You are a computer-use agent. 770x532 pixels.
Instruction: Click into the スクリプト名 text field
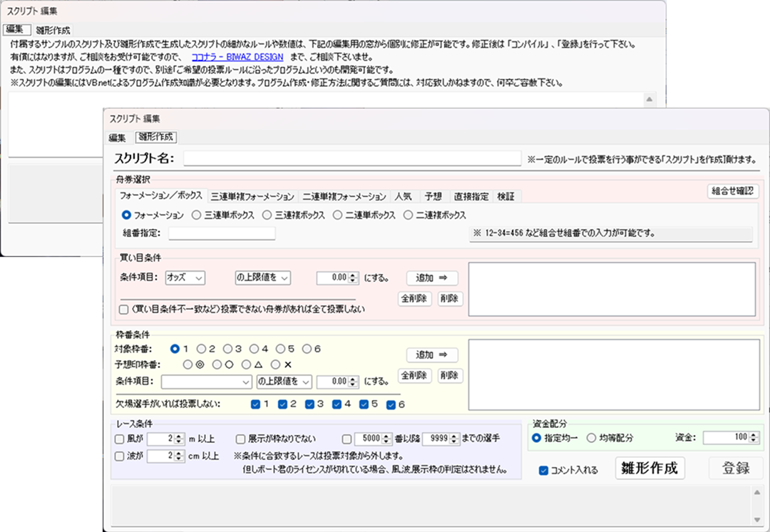[x=352, y=158]
